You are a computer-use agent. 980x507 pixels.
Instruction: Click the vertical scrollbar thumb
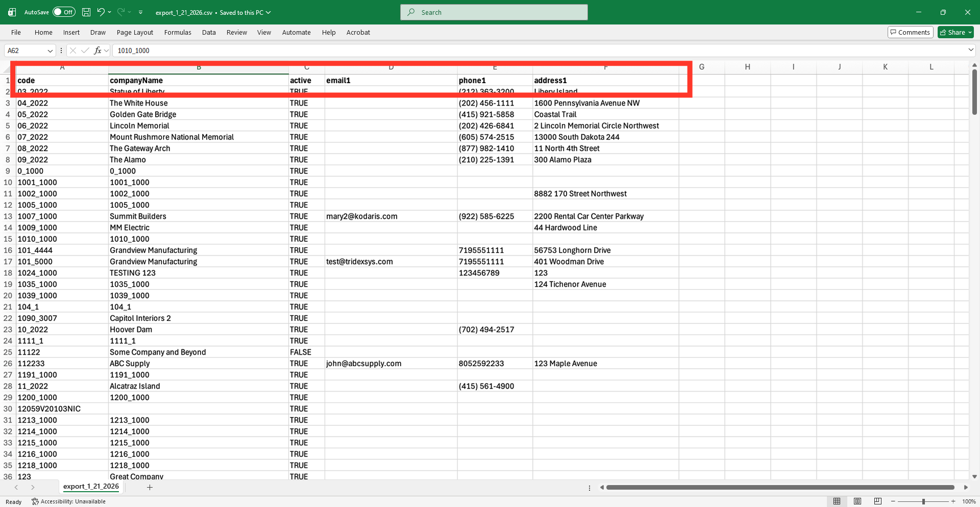click(x=974, y=92)
